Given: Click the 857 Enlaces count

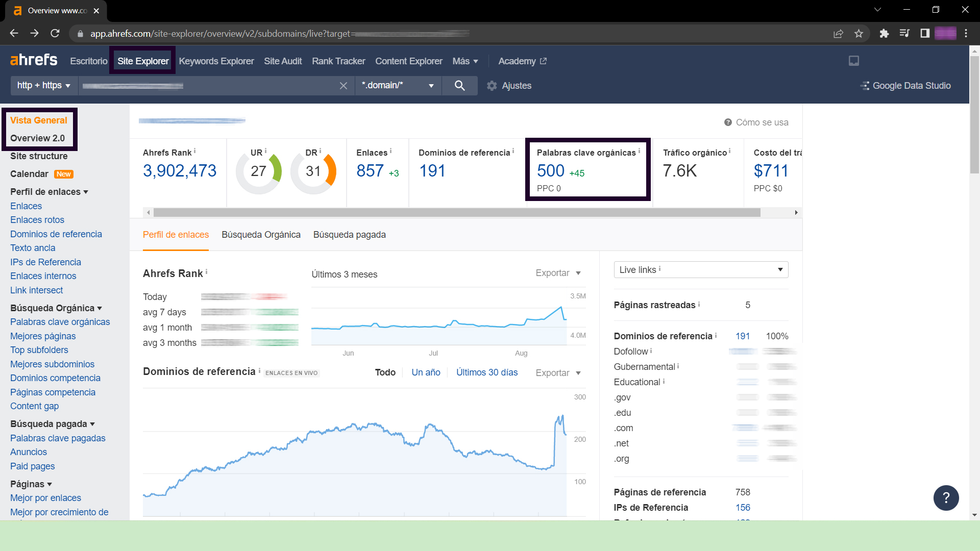Looking at the screenshot, I should coord(370,171).
